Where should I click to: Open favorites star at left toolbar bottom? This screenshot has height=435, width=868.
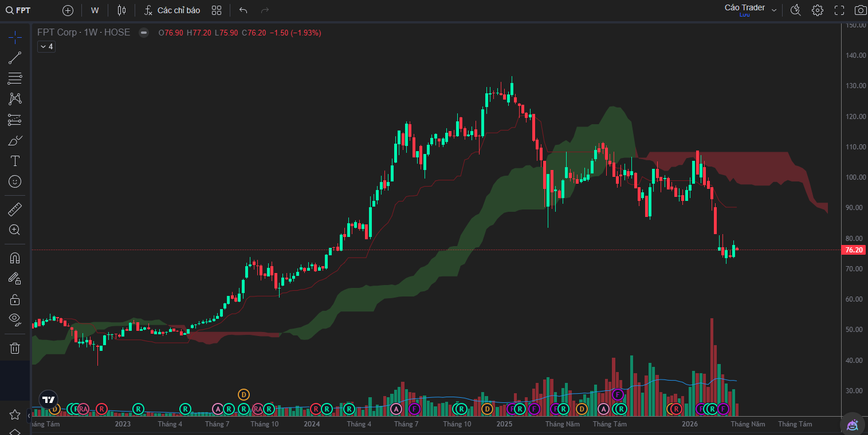(x=15, y=414)
